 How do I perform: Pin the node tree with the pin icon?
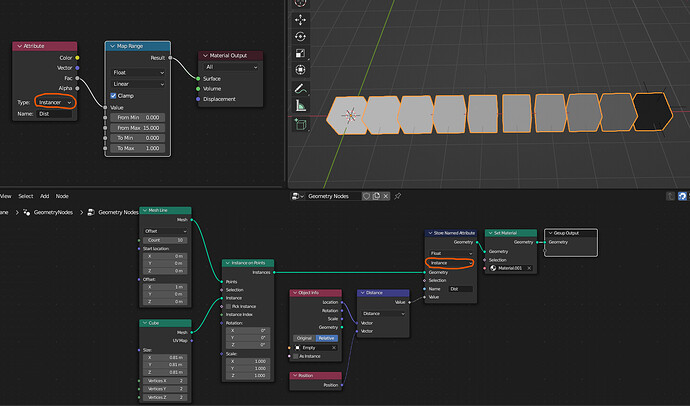pos(398,196)
